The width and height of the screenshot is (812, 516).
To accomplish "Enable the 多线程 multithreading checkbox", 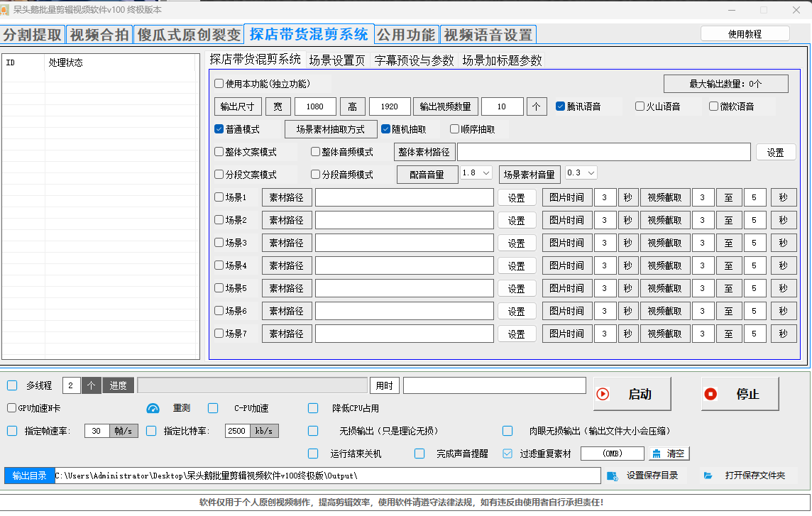I will pos(12,385).
